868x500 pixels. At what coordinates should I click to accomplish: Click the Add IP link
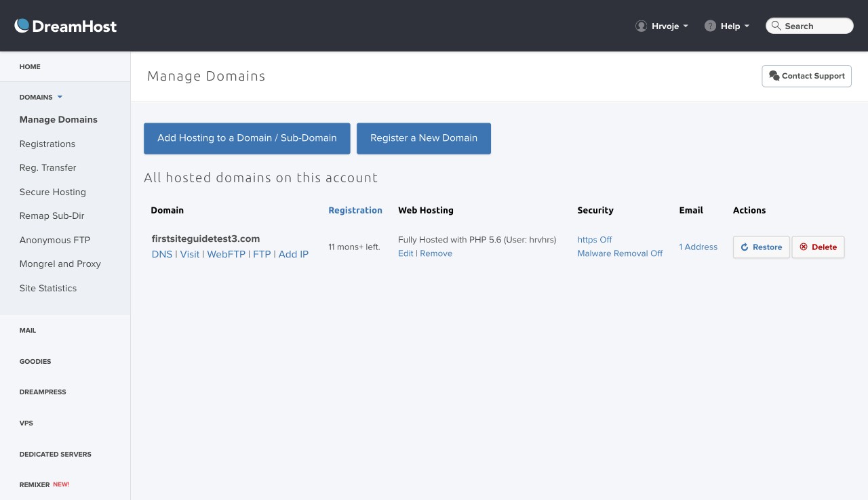coord(294,254)
